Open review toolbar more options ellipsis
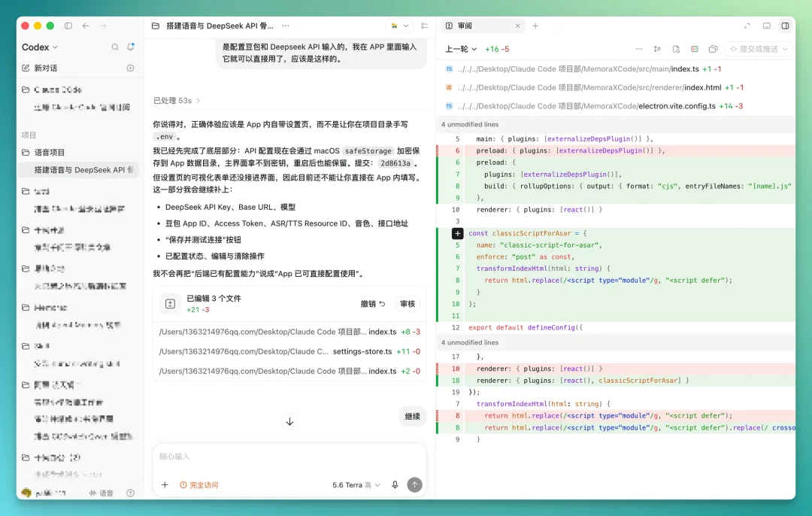This screenshot has width=812, height=516. tap(638, 49)
